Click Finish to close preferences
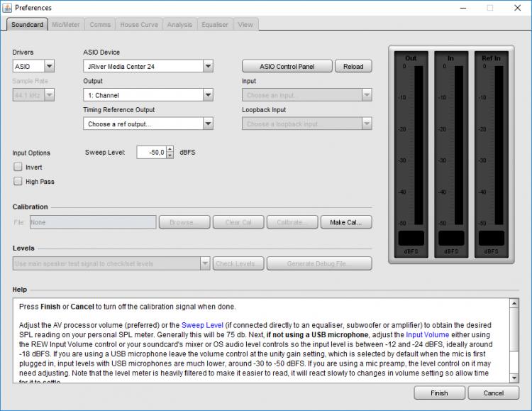Screen dimensions: 532x411 pyautogui.click(x=439, y=393)
